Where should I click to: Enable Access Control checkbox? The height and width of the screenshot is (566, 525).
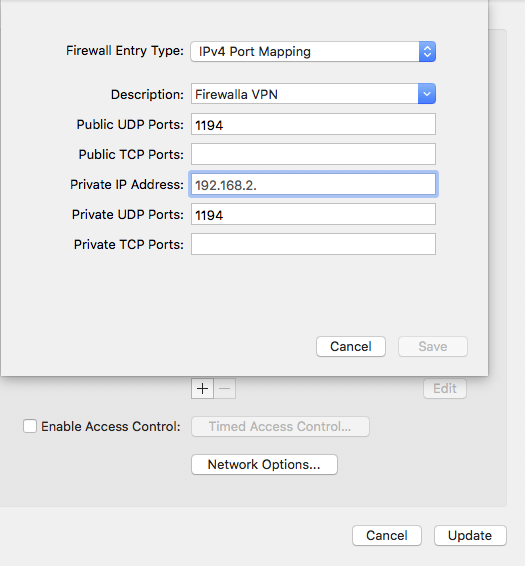pos(30,426)
